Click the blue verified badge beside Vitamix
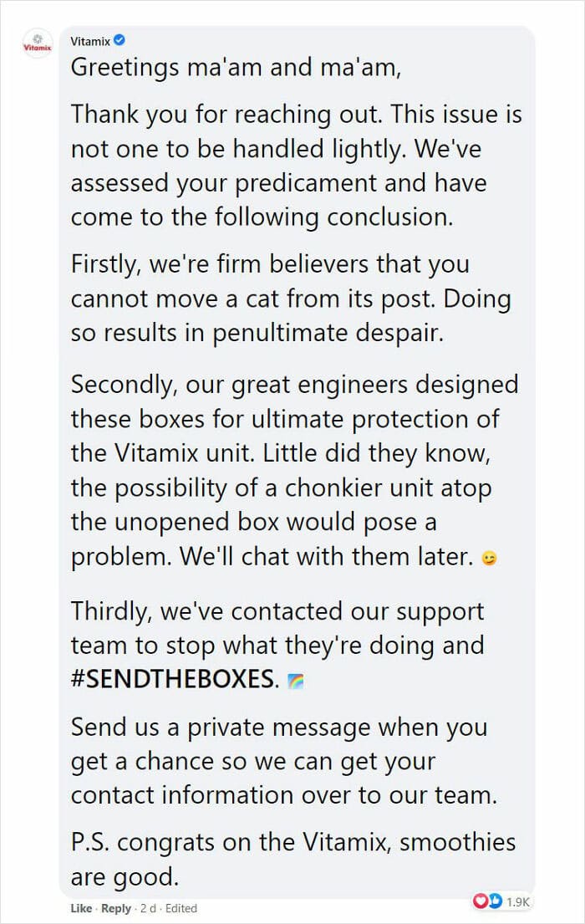Image resolution: width=585 pixels, height=924 pixels. tap(119, 40)
